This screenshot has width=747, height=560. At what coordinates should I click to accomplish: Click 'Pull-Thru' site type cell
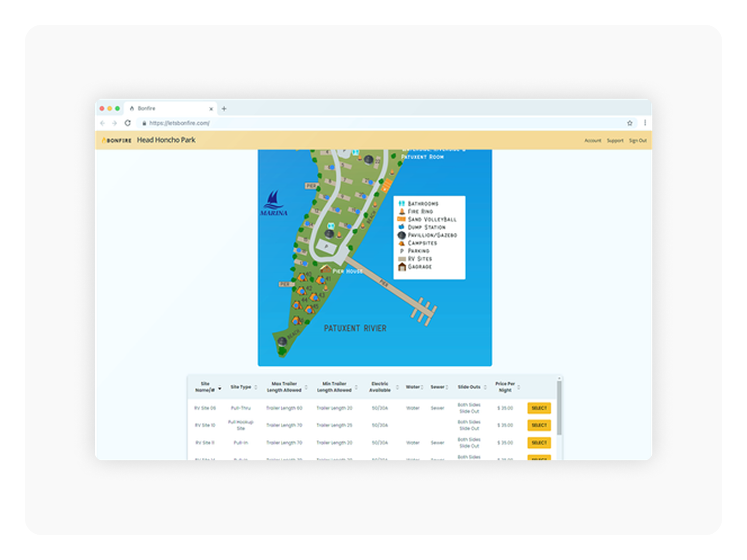coord(241,408)
